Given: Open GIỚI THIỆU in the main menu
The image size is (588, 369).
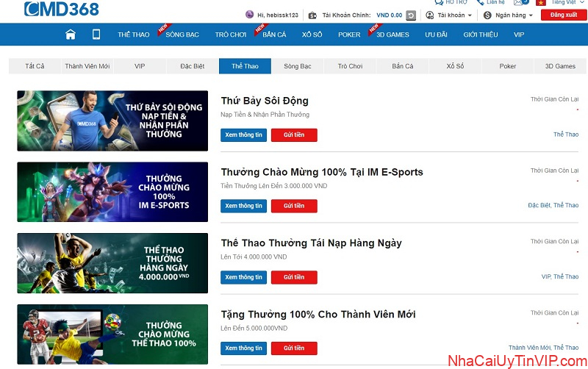Looking at the screenshot, I should pyautogui.click(x=481, y=35).
